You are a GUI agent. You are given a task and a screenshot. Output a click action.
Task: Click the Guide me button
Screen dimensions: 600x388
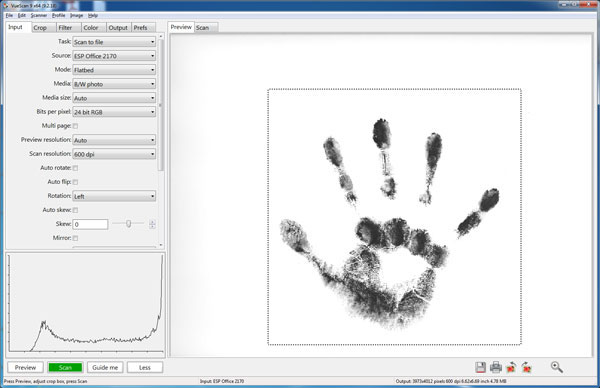point(105,367)
